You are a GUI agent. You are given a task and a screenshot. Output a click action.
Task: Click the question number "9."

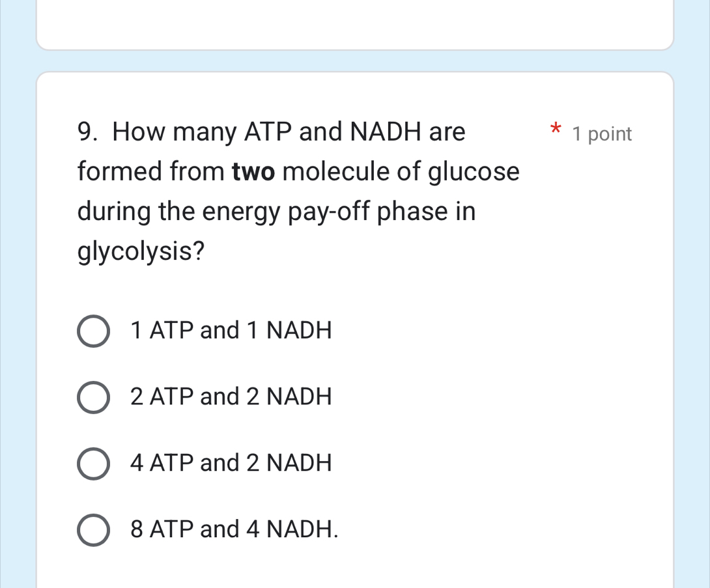click(85, 132)
